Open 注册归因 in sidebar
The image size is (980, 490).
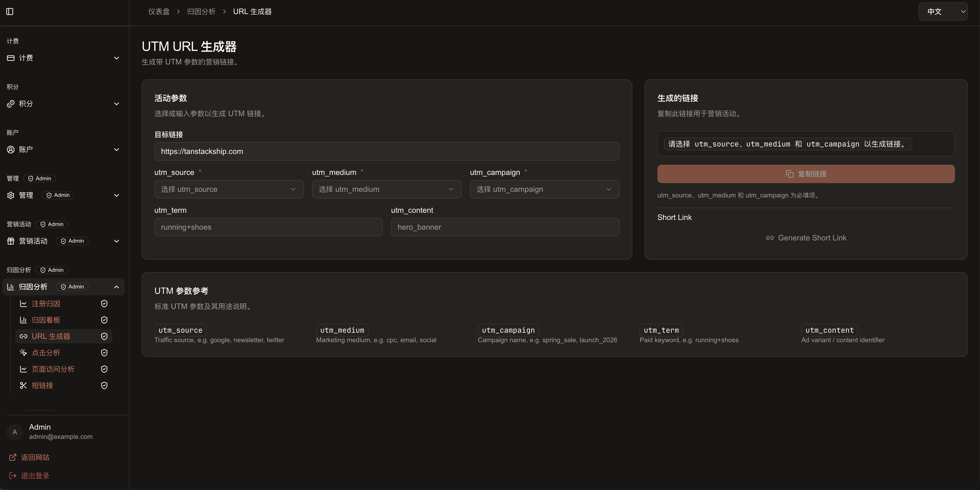pos(64,304)
